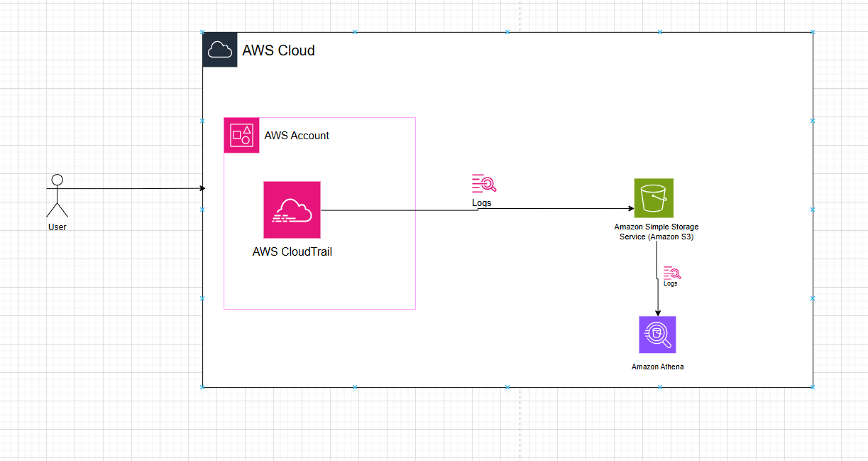Click the "Amazon Athena" label
The width and height of the screenshot is (868, 461).
[657, 367]
